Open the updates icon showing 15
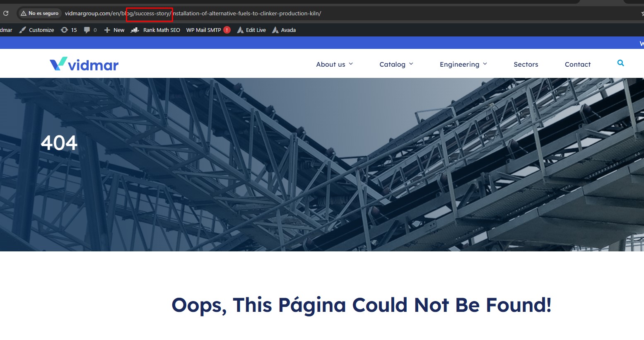644x340 pixels. coord(64,30)
